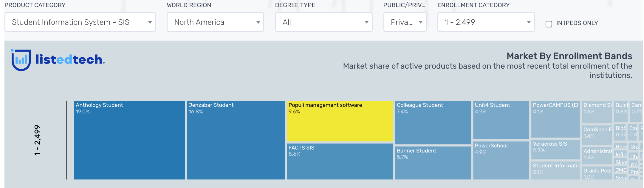Enable the In IPEDS Only checkbox
Viewport: 644px width, 188px height.
[549, 24]
